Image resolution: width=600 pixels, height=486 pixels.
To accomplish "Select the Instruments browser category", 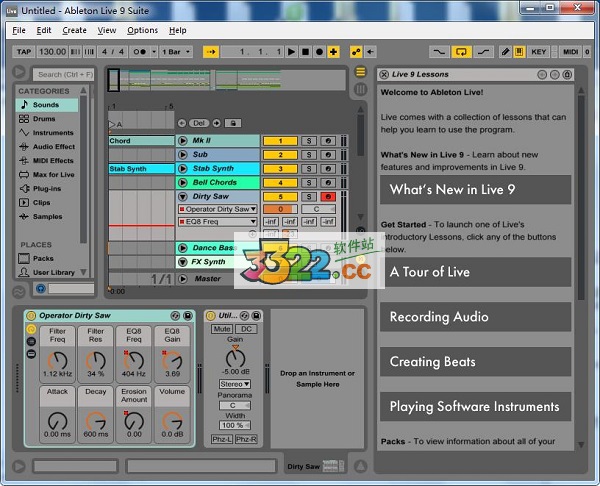I will pos(52,132).
